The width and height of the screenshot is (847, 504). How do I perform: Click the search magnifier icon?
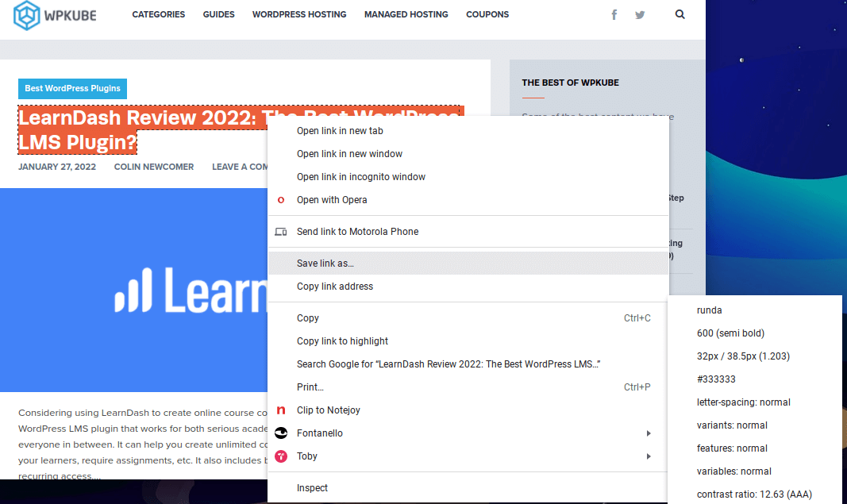(680, 14)
